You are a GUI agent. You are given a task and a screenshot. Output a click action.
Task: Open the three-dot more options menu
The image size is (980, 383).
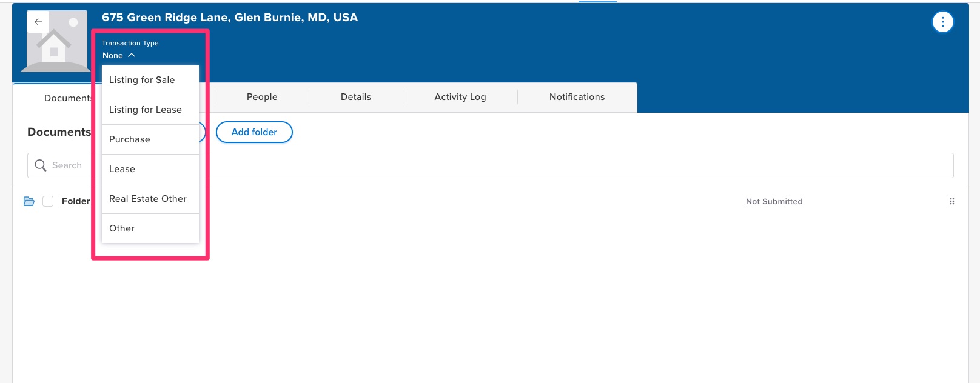(x=942, y=22)
